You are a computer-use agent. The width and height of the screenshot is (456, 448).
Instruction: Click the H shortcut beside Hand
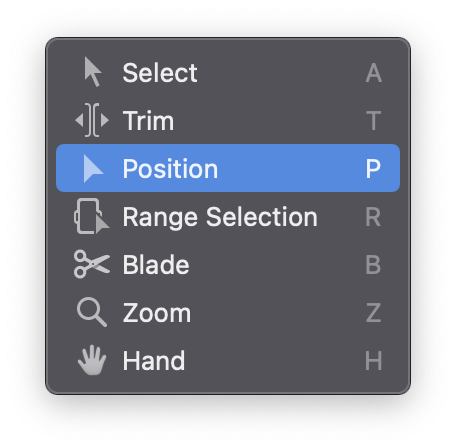(x=373, y=361)
